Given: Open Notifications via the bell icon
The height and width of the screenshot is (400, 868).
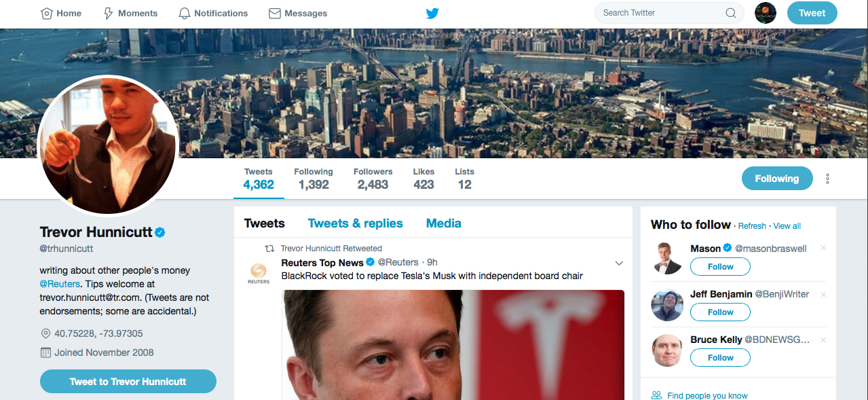Looking at the screenshot, I should click(184, 13).
